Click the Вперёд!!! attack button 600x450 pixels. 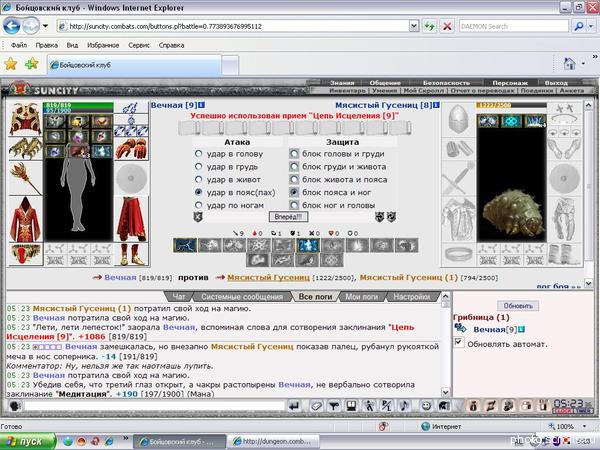(x=288, y=217)
